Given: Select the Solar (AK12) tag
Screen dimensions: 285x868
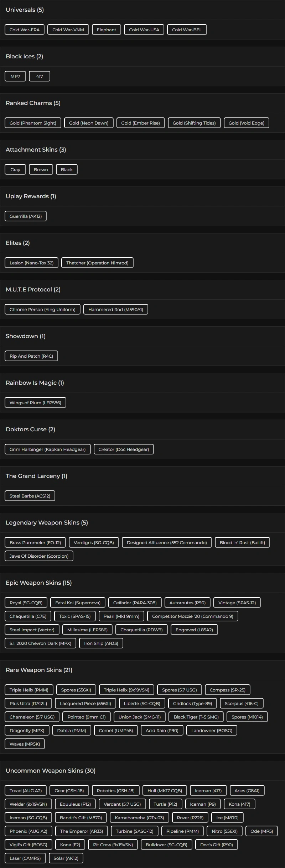Looking at the screenshot, I should point(66,858).
